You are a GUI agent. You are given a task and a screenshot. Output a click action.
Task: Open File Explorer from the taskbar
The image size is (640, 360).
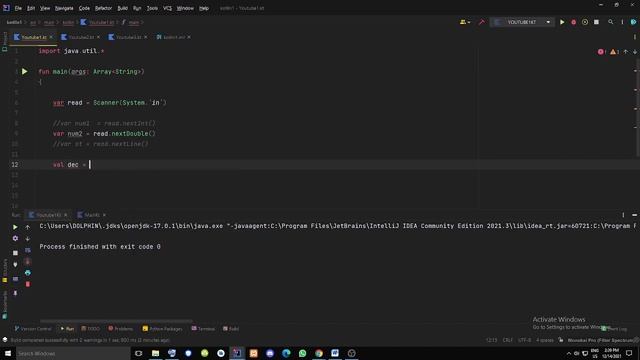coord(156,353)
